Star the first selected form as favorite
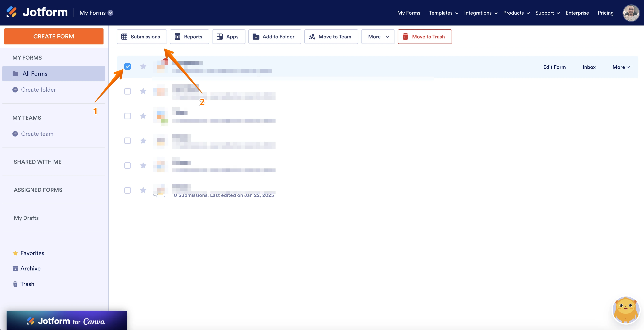The height and width of the screenshot is (330, 644). tap(143, 66)
